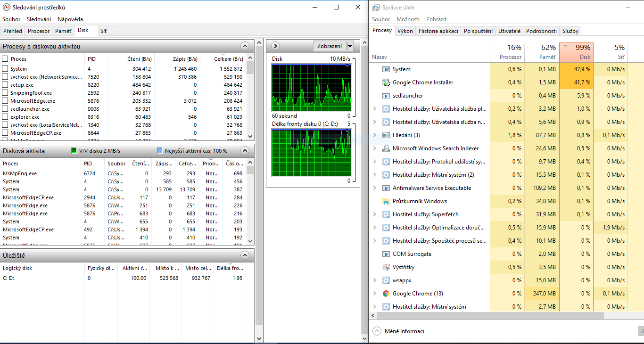Open the Sledování menu in Resource Monitor

tap(39, 19)
